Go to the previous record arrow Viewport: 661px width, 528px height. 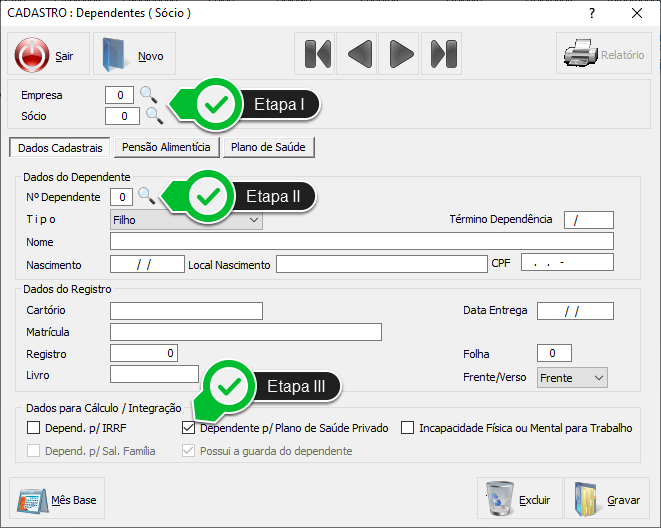click(x=358, y=54)
